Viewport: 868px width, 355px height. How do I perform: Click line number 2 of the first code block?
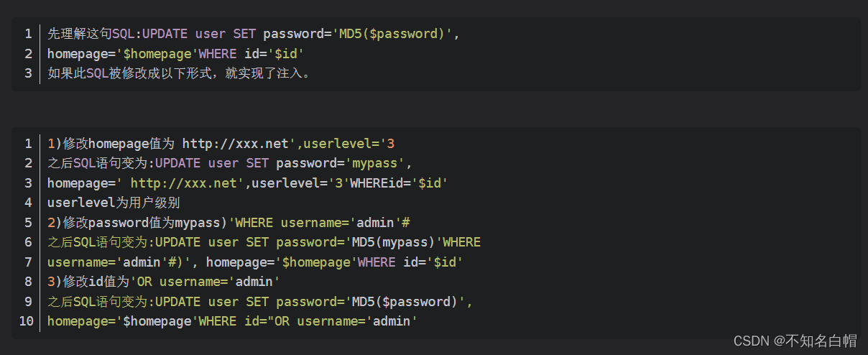tap(28, 53)
